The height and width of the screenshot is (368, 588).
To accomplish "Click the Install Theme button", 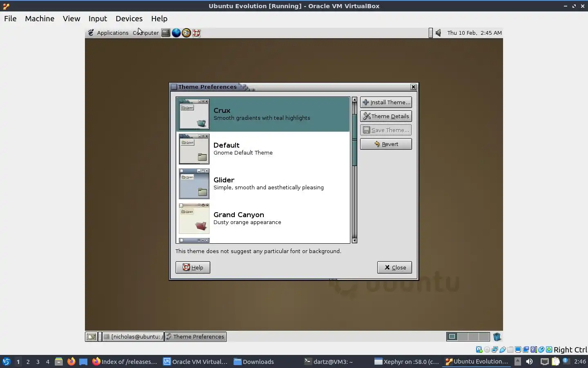I will coord(386,102).
